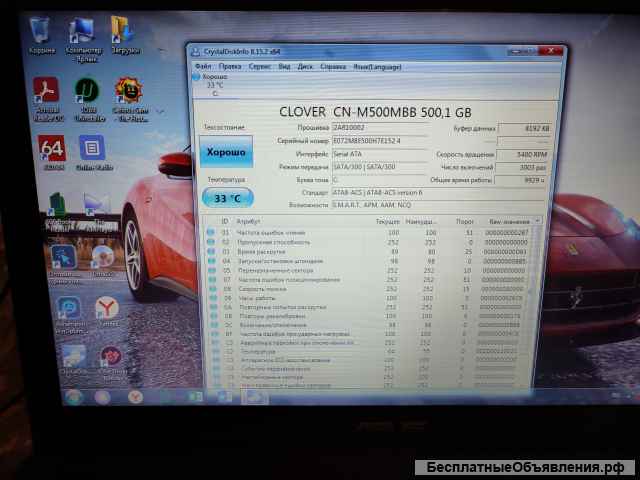Launch Acrobat Reader DC from desktop
The image size is (640, 480).
pos(46,94)
